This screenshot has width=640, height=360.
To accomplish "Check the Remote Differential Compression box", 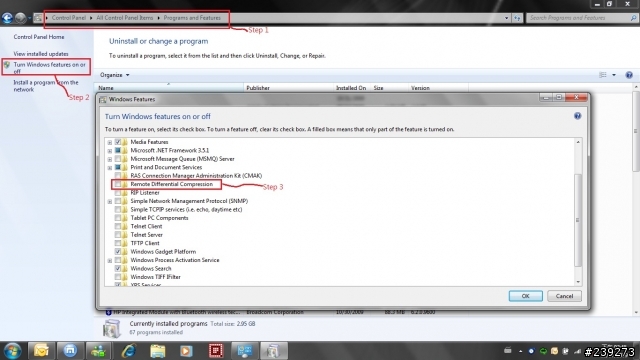I will click(x=118, y=184).
